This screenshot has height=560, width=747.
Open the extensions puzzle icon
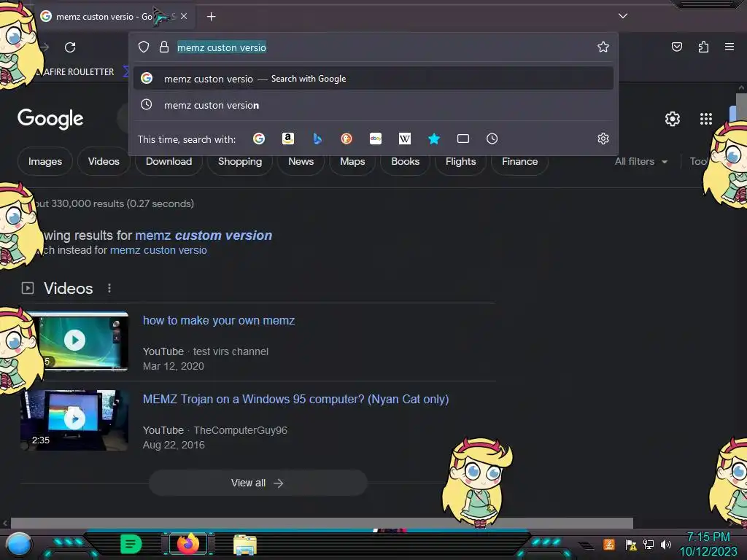pyautogui.click(x=703, y=47)
